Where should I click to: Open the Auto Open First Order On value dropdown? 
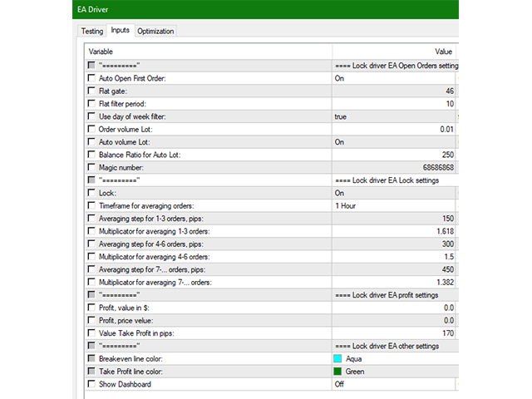point(393,78)
